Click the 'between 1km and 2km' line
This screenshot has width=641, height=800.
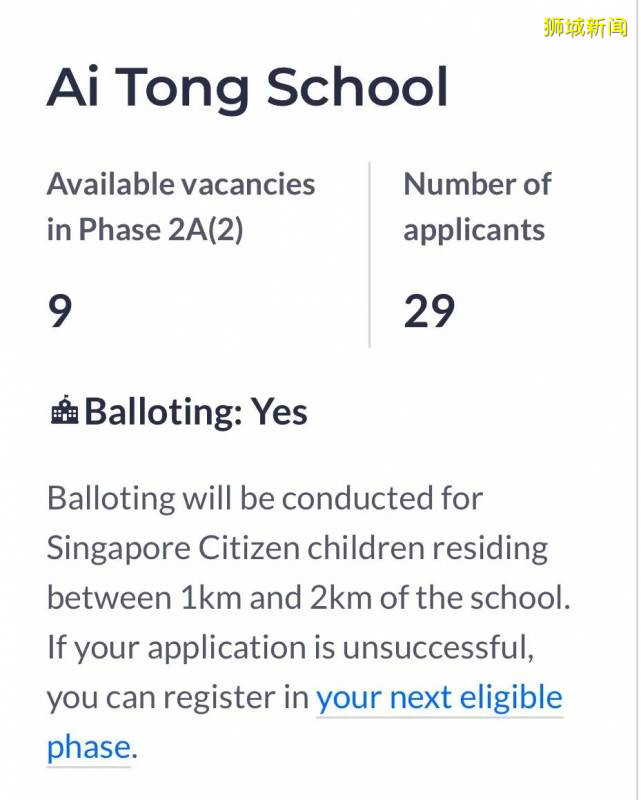tap(308, 598)
